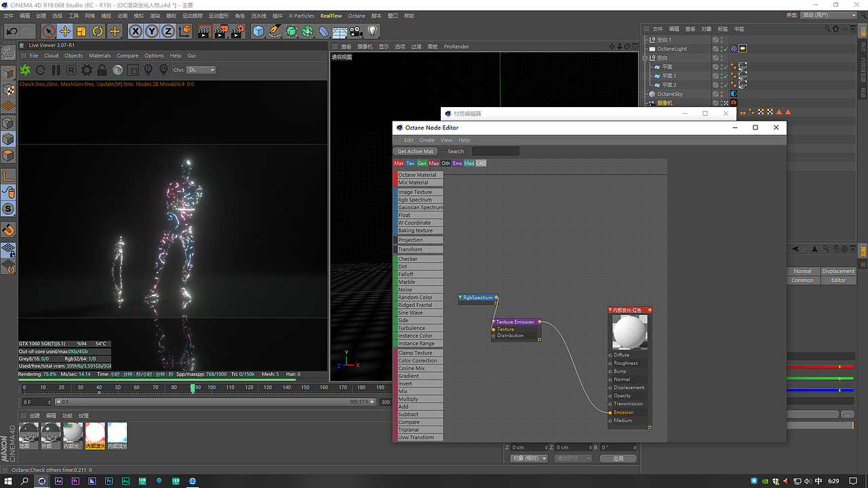
Task: Select the Rotate tool
Action: click(x=98, y=31)
